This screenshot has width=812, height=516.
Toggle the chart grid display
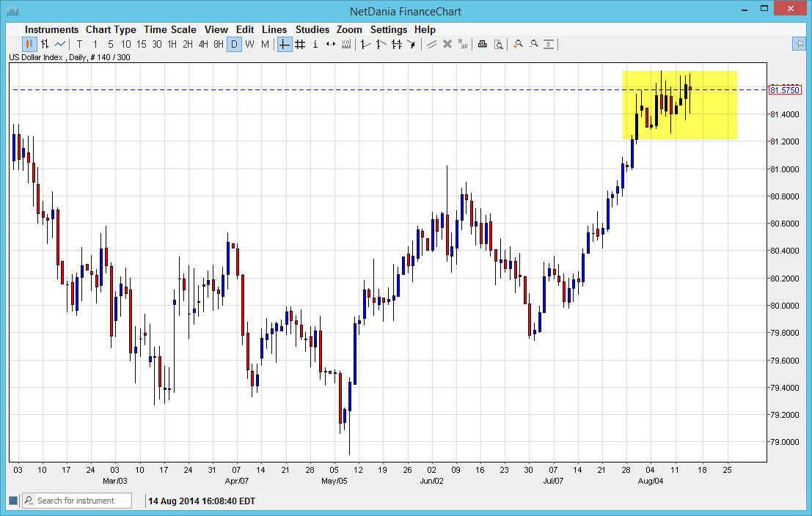(299, 44)
